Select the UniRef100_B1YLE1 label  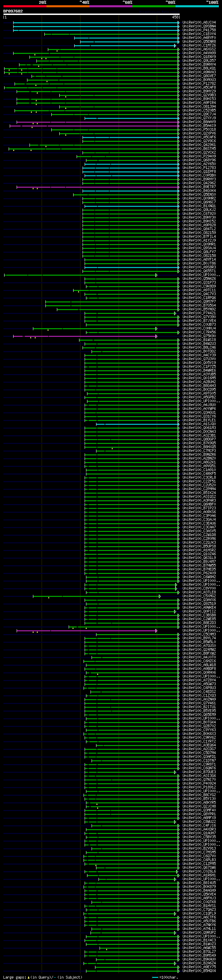(199, 420)
